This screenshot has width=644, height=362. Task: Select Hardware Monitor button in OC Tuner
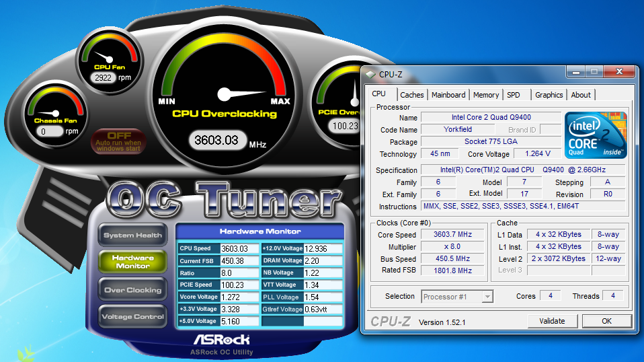(x=132, y=262)
